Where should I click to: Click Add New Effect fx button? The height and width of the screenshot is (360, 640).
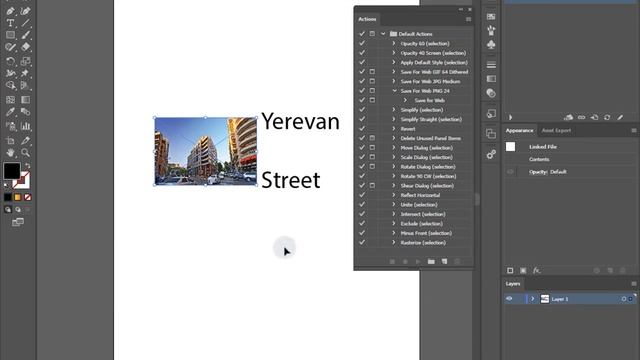tap(536, 270)
